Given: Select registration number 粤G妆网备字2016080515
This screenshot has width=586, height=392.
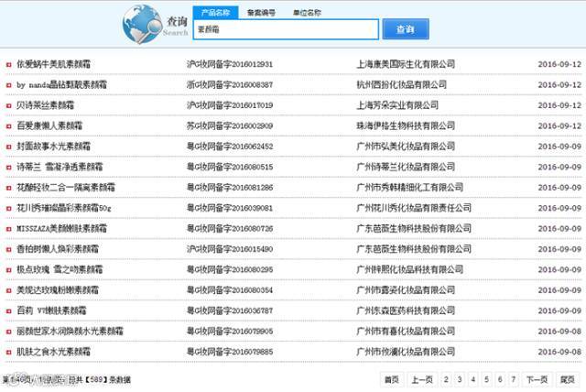Looking at the screenshot, I should click(x=230, y=167).
